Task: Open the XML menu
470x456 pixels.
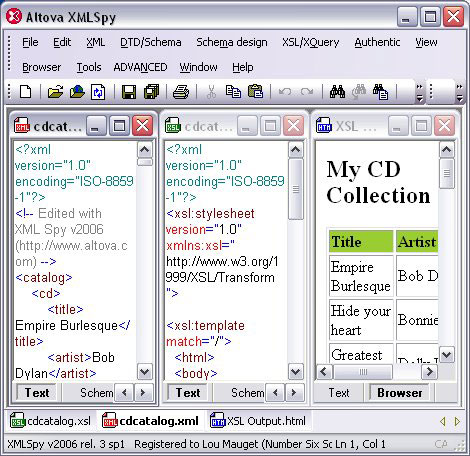Action: (95, 42)
